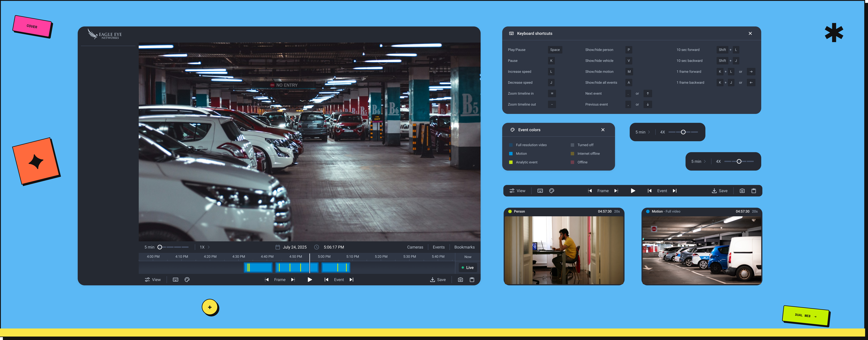Click P key for Show/hide person
868x340 pixels.
(x=628, y=50)
